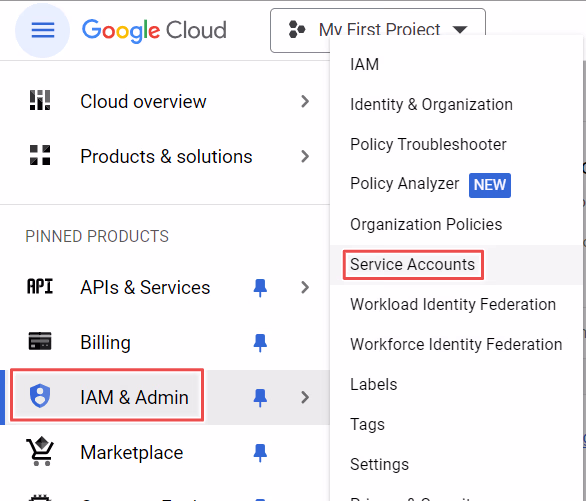Viewport: 586px width, 501px height.
Task: Open IAM & Admin menu item
Action: [134, 397]
